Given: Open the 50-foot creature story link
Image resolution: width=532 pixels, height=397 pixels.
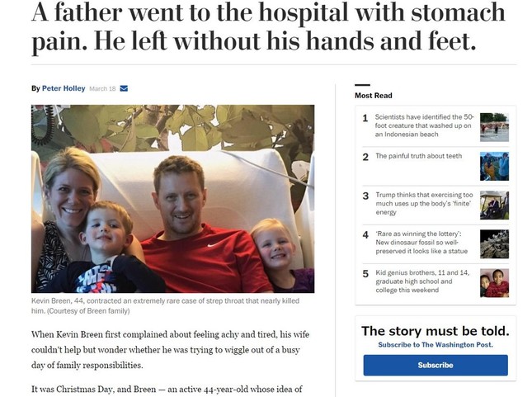Looking at the screenshot, I should pos(424,125).
